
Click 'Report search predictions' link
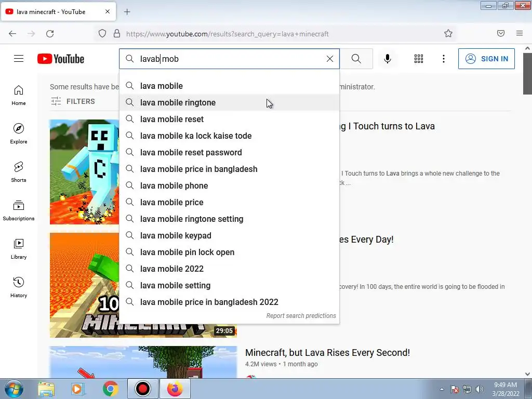[301, 316]
